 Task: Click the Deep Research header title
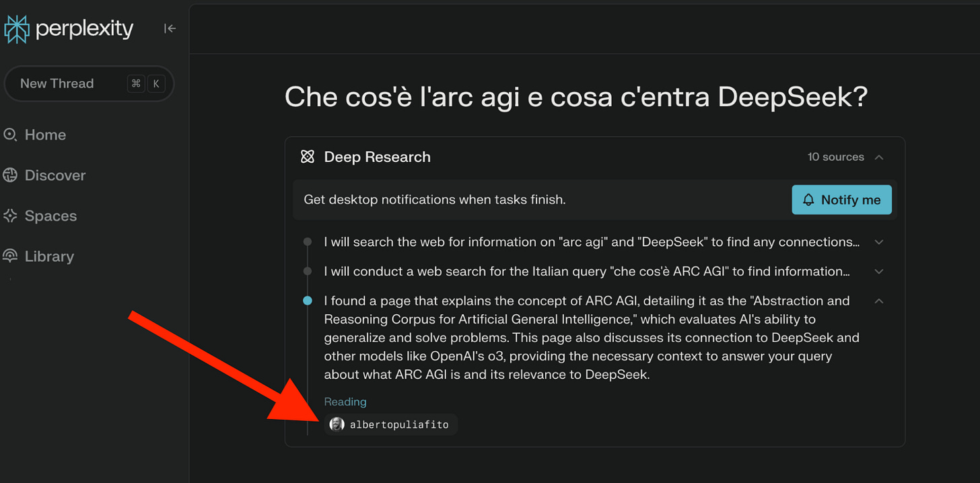tap(377, 157)
